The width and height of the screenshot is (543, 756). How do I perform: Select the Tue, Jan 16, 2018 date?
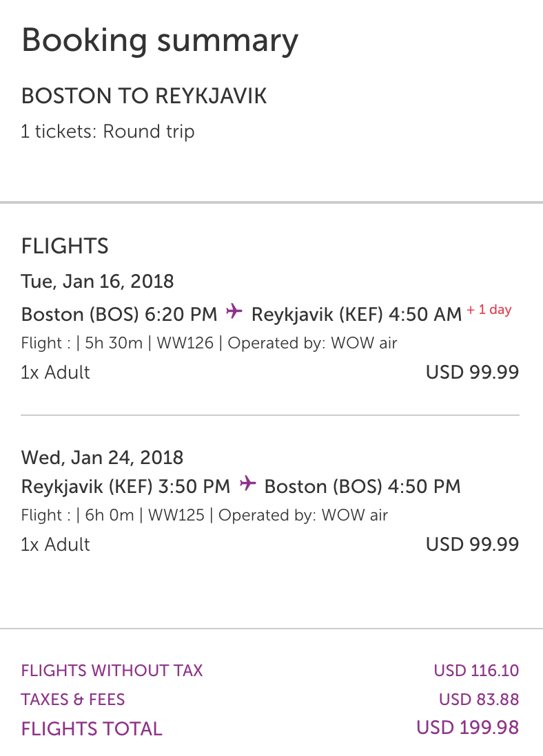98,281
